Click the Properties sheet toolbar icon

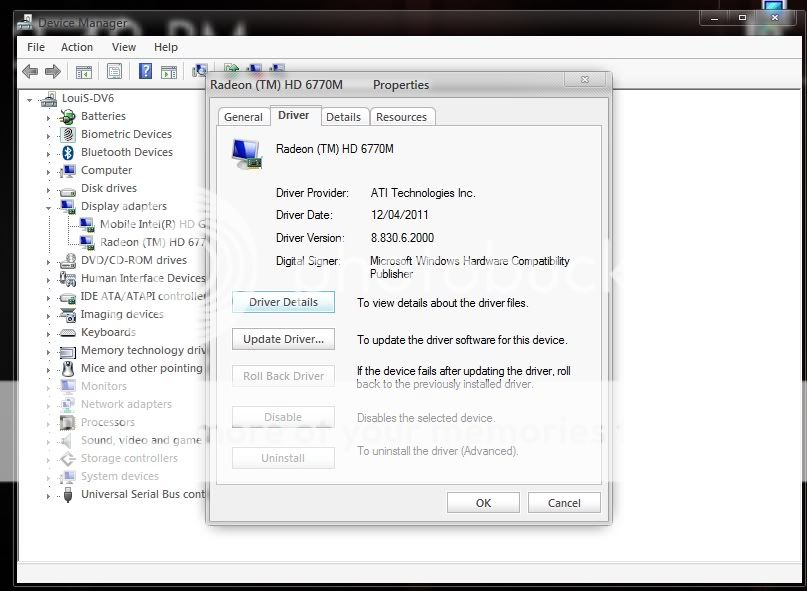pyautogui.click(x=114, y=72)
